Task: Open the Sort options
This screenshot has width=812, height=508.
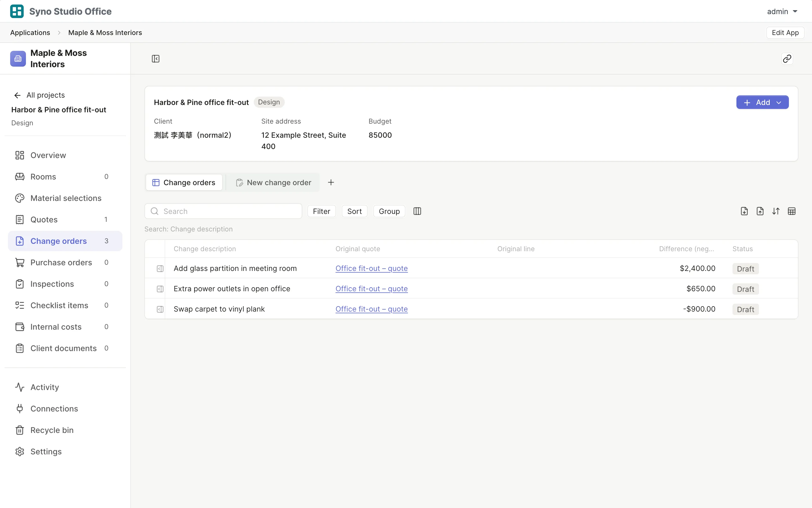Action: coord(354,211)
